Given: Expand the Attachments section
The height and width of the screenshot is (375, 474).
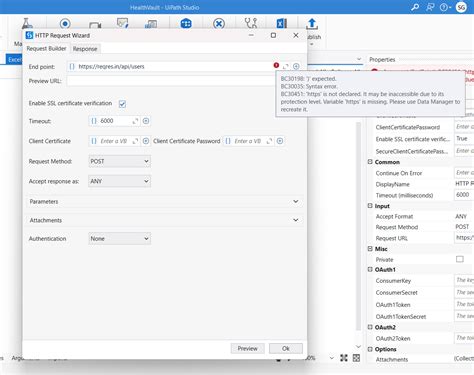Looking at the screenshot, I should coord(164,220).
